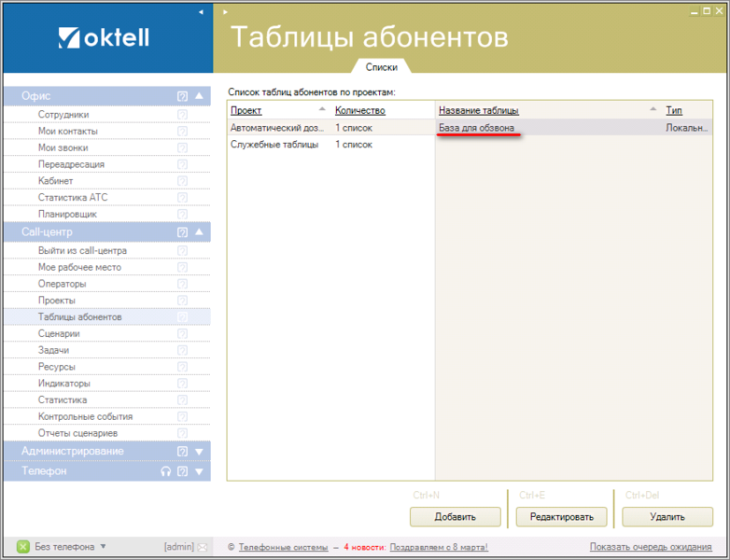730x560 pixels.
Task: Open help icon for Планировщик
Action: [183, 214]
